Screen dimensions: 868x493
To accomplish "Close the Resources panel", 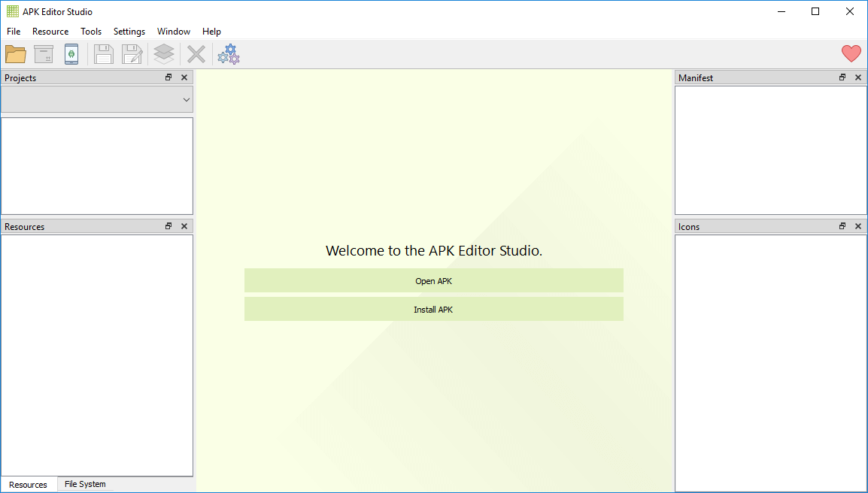I will coord(184,226).
